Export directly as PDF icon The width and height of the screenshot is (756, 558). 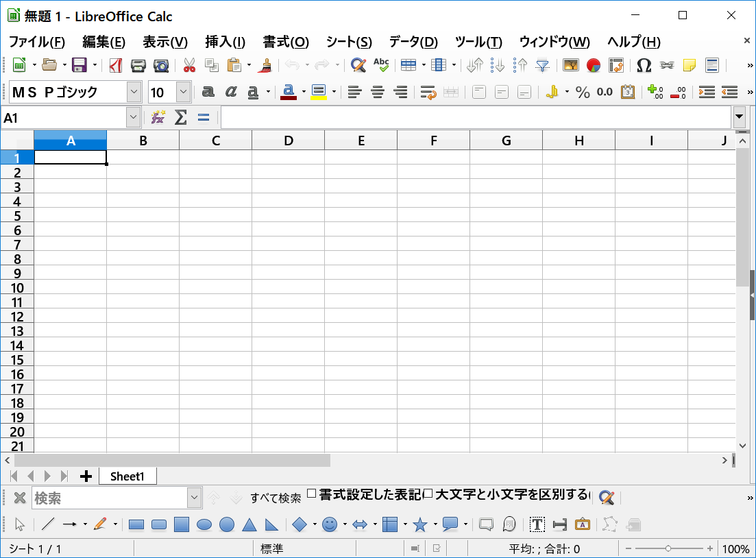pos(116,65)
